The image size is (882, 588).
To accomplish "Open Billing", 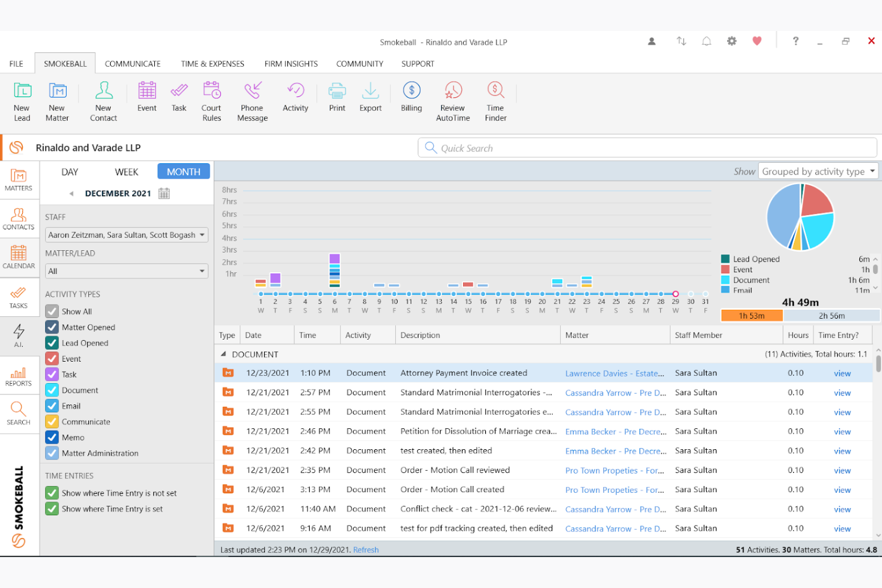I will click(411, 97).
